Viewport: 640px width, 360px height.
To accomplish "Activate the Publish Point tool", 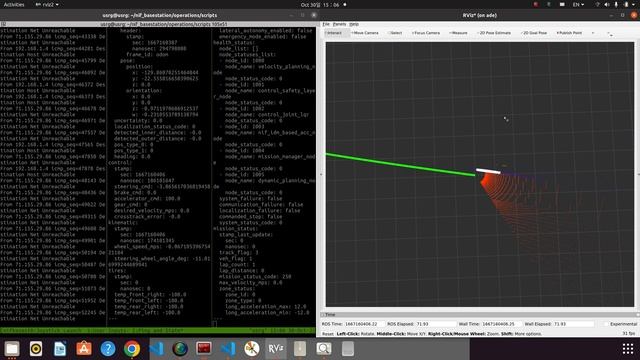I will click(x=569, y=33).
